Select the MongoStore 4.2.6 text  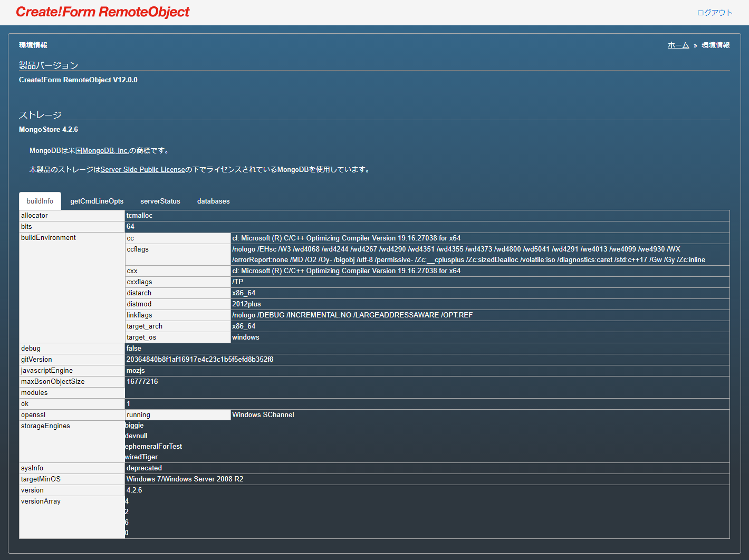pos(49,130)
